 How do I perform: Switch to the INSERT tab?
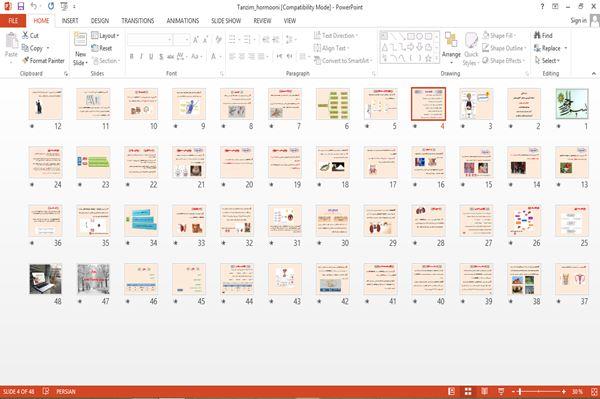coord(70,21)
